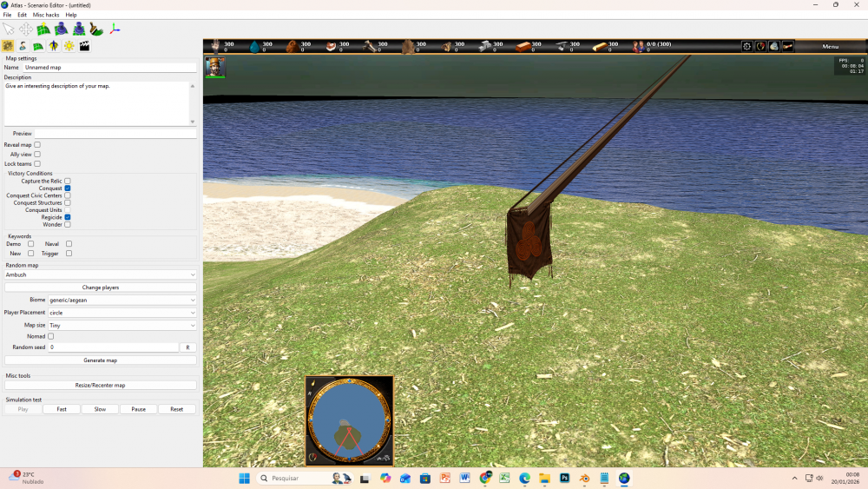Open Blender from the Windows taskbar
This screenshot has height=489, width=868.
pyautogui.click(x=584, y=478)
